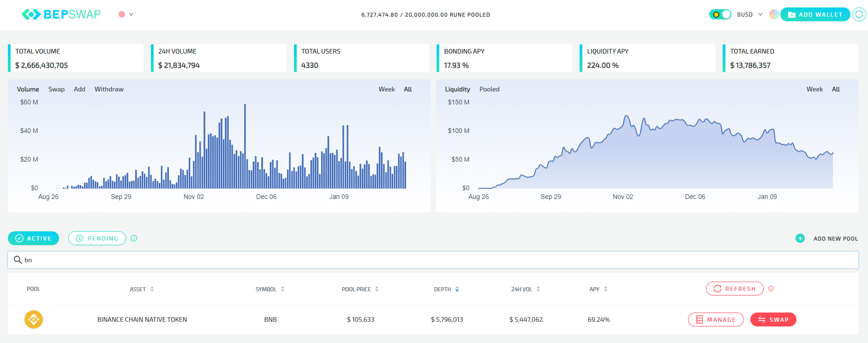Switch liquidity chart to All range
The height and width of the screenshot is (343, 868).
(836, 89)
